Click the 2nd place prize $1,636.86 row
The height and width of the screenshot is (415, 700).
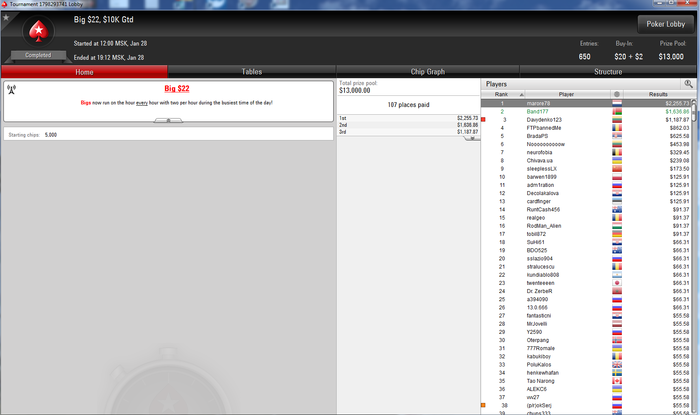(x=408, y=125)
